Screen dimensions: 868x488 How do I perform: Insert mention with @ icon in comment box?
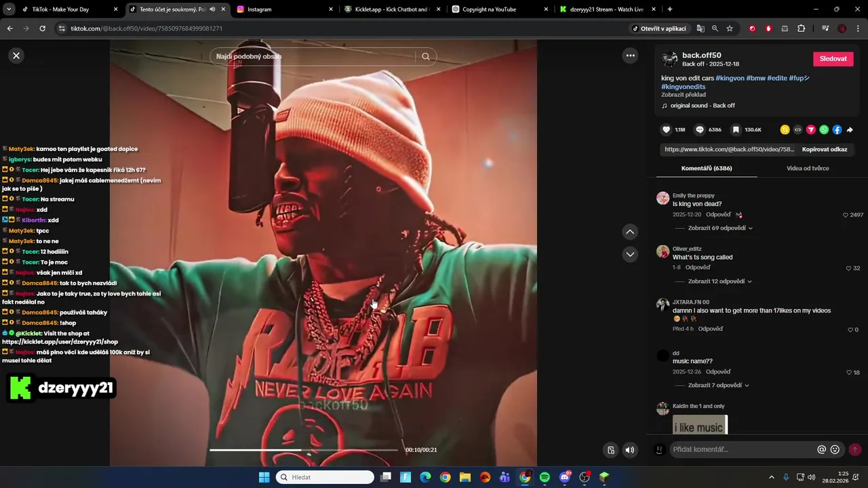(x=821, y=449)
